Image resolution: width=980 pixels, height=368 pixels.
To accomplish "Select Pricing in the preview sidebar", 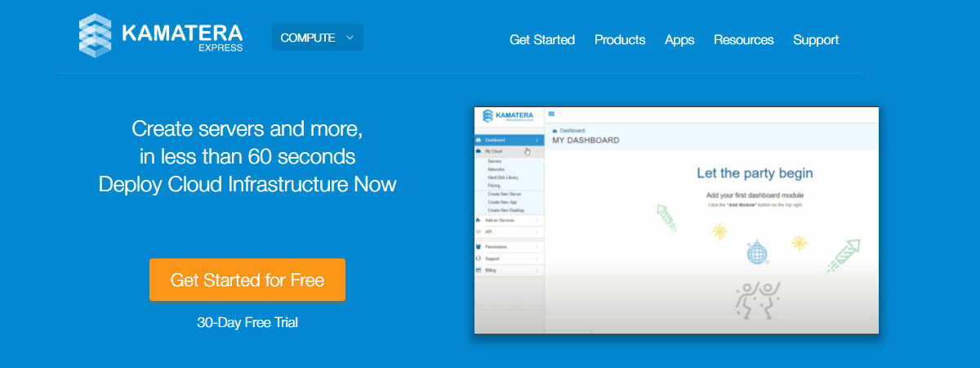I will click(x=493, y=186).
